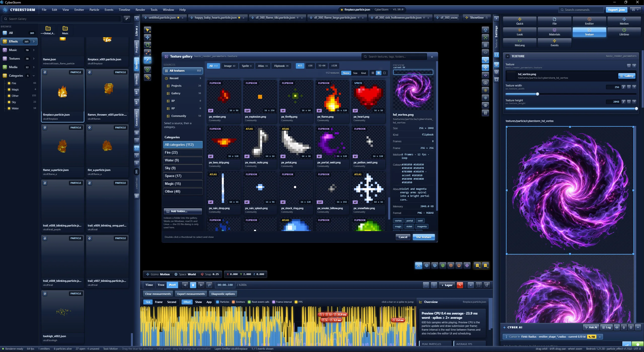This screenshot has height=352, width=644.
Task: Click Cancel in Texture gallery dialog
Action: tap(403, 237)
